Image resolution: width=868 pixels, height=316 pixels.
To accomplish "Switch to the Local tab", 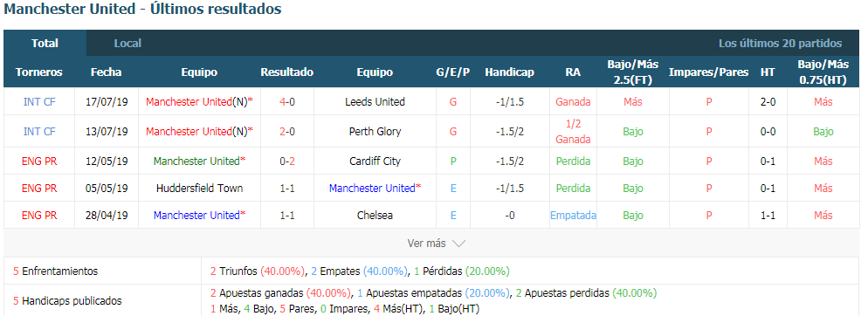I will 127,43.
